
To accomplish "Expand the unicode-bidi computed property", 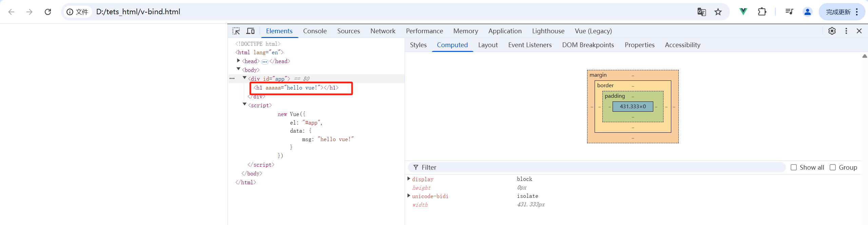I will (x=409, y=195).
